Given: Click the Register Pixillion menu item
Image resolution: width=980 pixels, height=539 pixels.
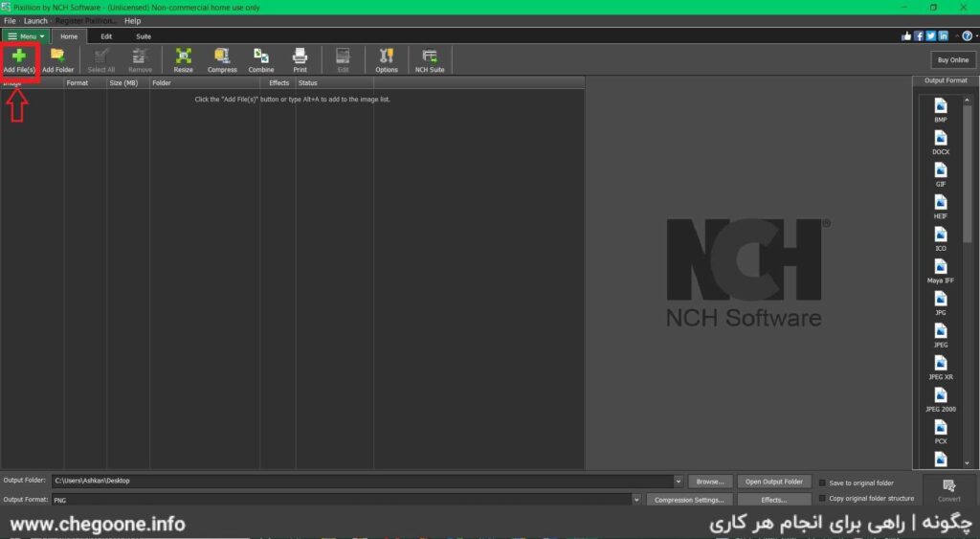Looking at the screenshot, I should 85,21.
